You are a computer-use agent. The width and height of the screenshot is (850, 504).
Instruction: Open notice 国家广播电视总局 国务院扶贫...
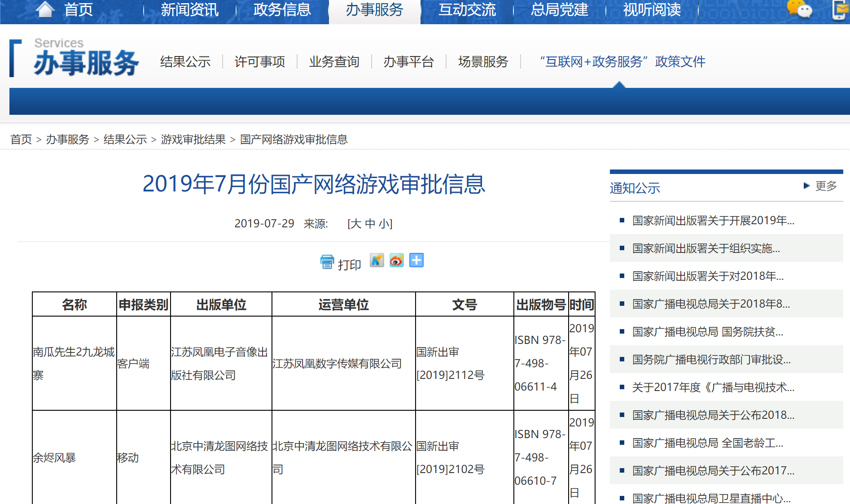[708, 331]
